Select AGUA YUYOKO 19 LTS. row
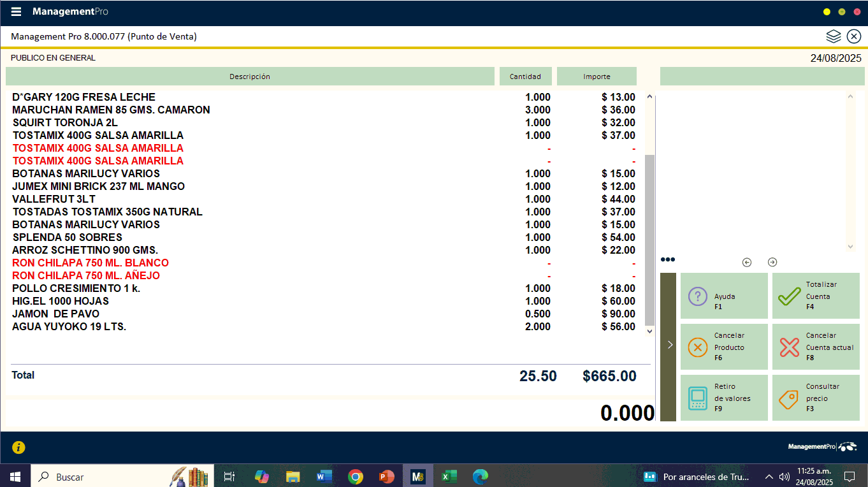Screen dimensions: 868x487 coord(324,326)
